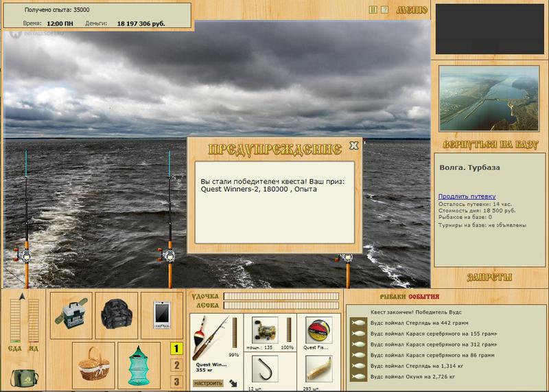Click event 'Стерлядь на 442 грамм'
Viewport: 549px width, 392px height.
point(419,323)
